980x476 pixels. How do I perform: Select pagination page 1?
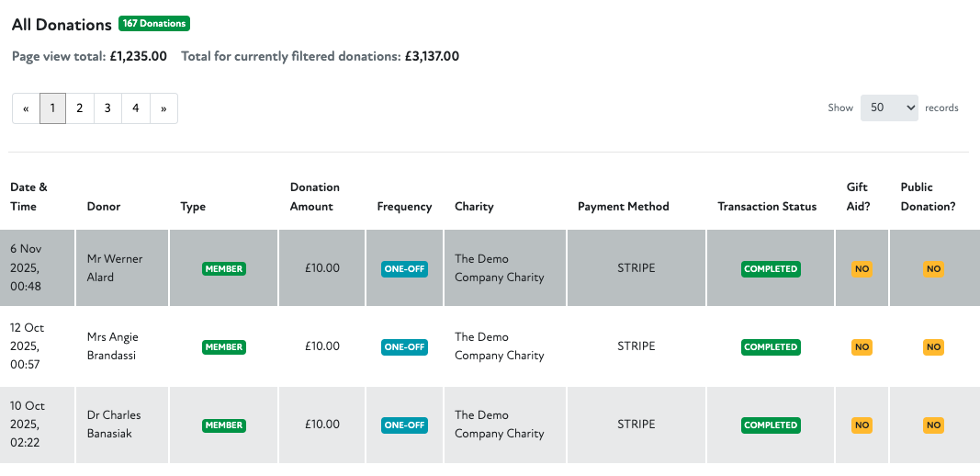pos(52,108)
